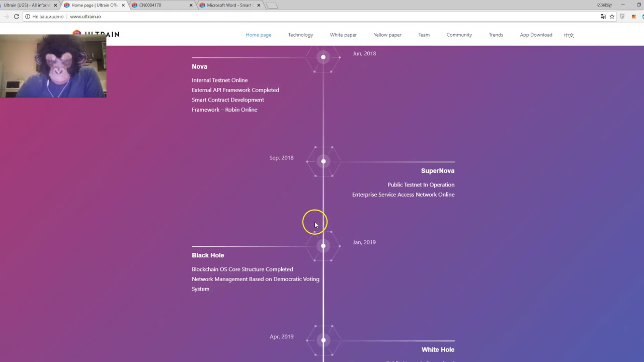This screenshot has height=362, width=644.
Task: Click 'Framework – Robin Online' text
Action: point(224,110)
